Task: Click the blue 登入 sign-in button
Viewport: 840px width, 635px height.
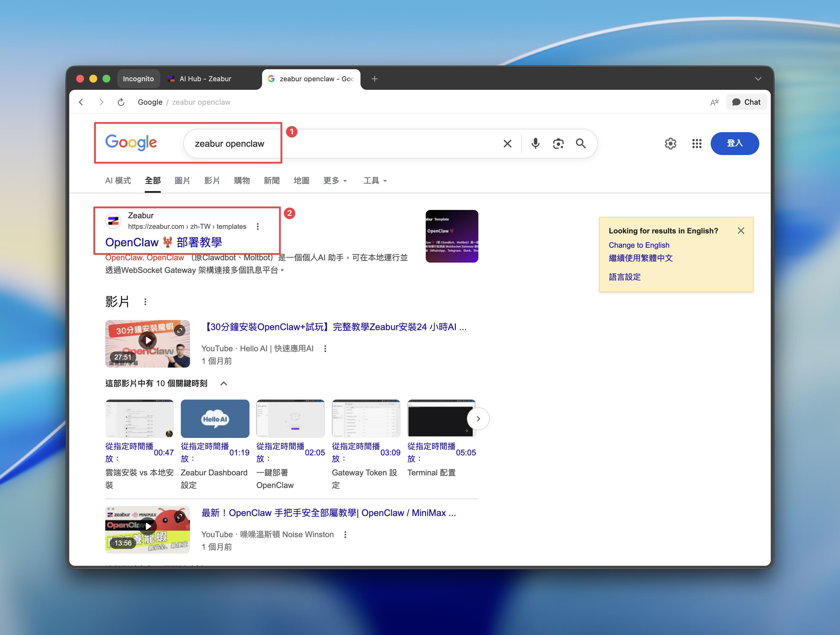Action: (x=734, y=144)
